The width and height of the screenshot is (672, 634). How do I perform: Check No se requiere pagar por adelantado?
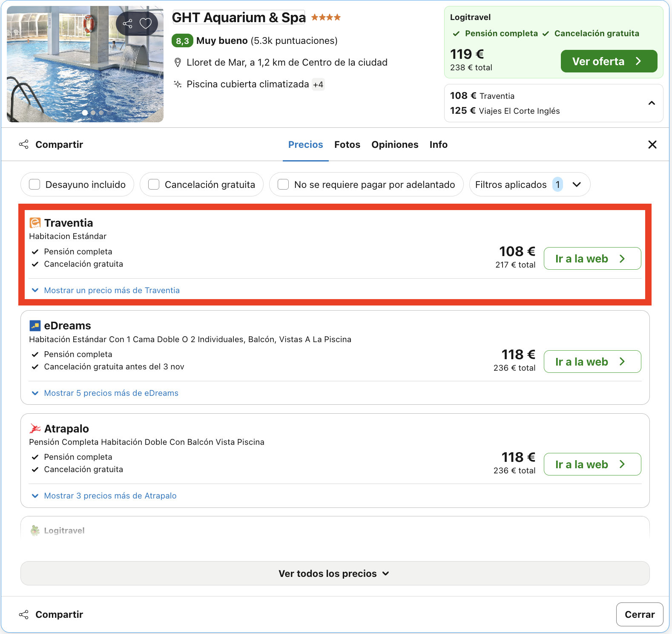coord(283,184)
